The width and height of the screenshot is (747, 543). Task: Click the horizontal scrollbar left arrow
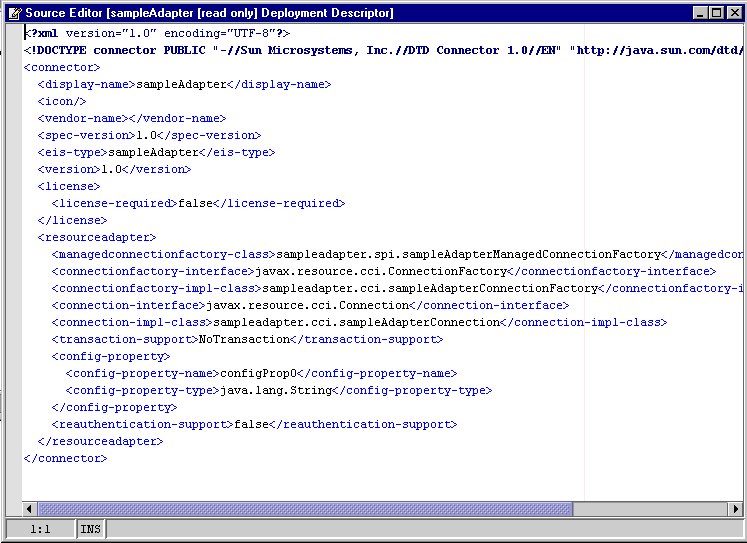click(30, 509)
